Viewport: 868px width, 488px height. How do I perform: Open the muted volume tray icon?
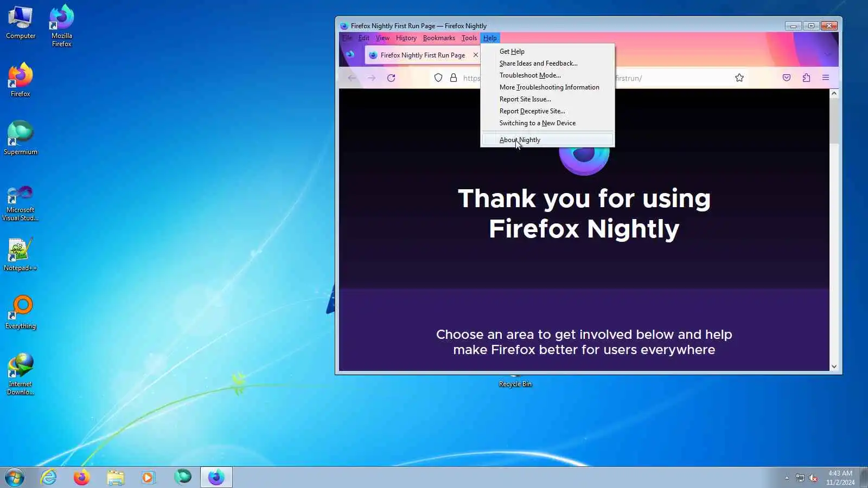(813, 478)
